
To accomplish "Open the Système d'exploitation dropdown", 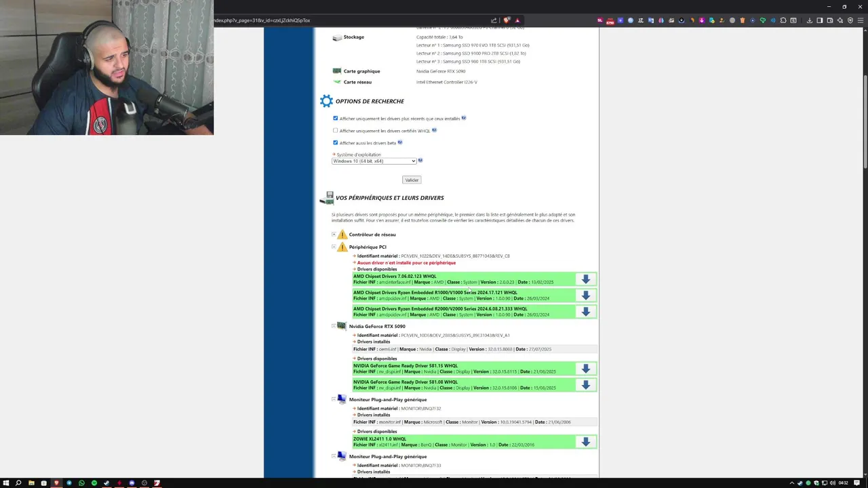I will (374, 161).
